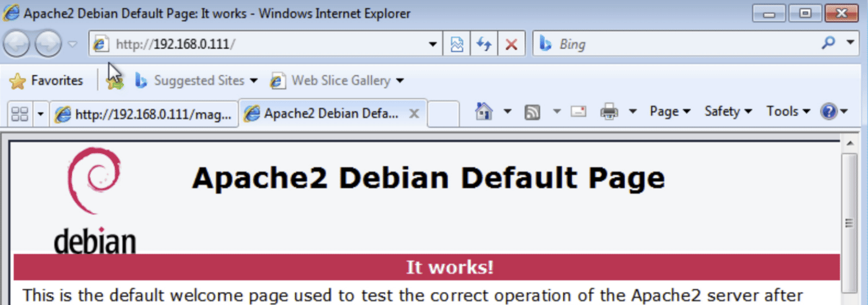
Task: Click the Internet Explorer icon in title bar
Action: [11, 13]
